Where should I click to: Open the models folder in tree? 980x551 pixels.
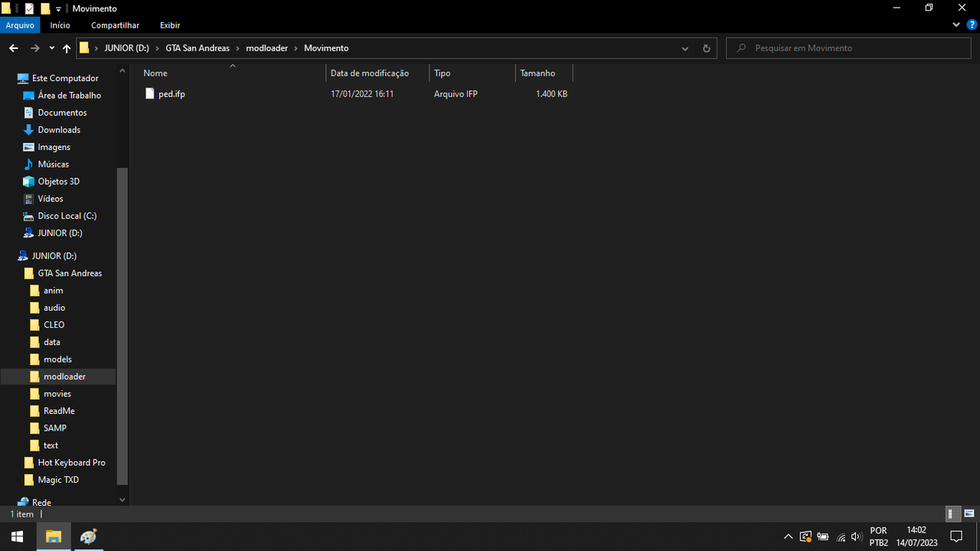point(57,360)
